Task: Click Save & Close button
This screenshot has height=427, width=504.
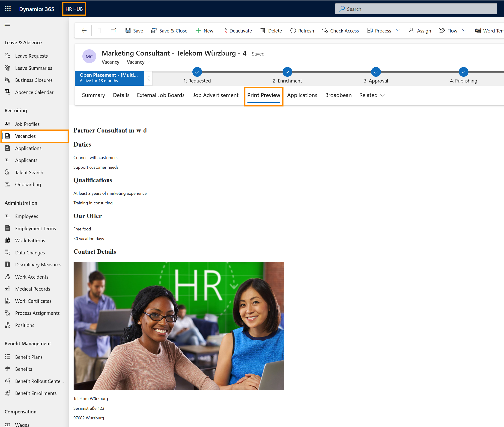Action: coord(169,30)
